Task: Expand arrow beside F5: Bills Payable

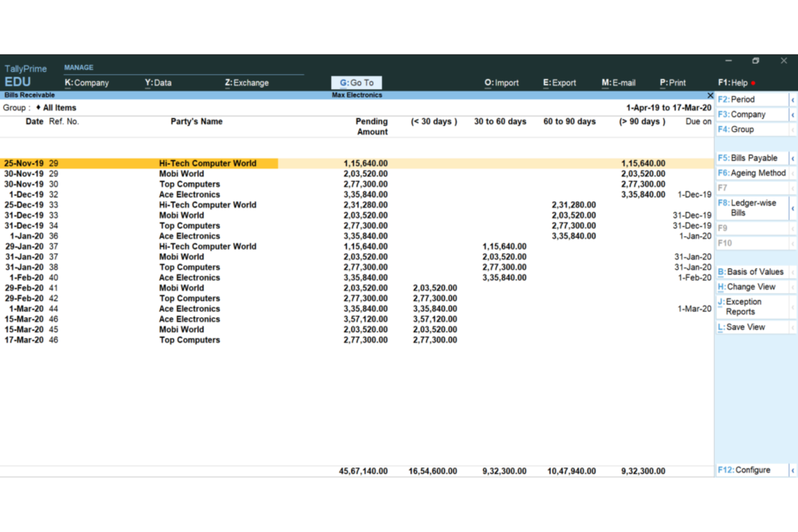Action: pyautogui.click(x=793, y=158)
